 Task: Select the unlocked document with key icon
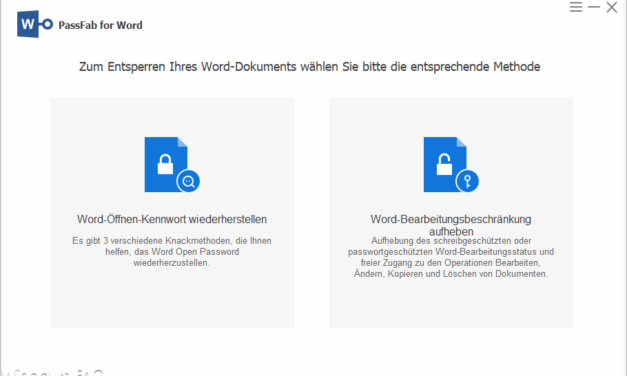coord(451,164)
